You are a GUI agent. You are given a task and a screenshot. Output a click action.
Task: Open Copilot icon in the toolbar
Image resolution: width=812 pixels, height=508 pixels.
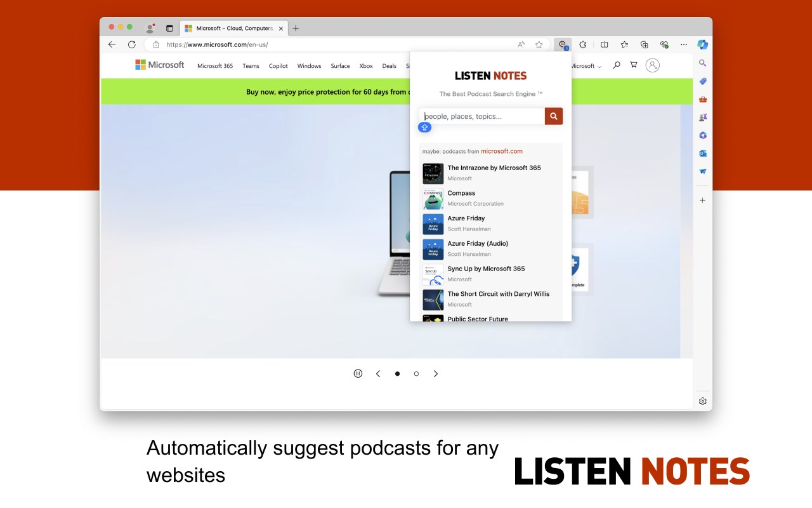click(702, 44)
